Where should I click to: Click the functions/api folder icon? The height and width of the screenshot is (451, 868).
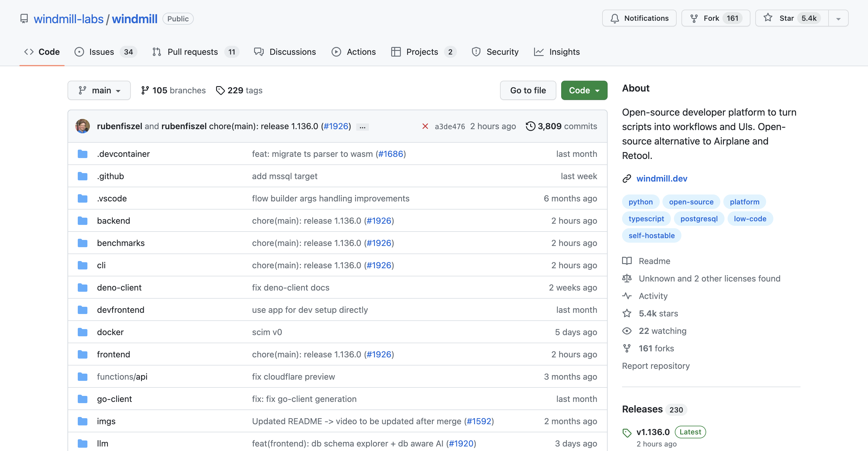click(x=82, y=376)
